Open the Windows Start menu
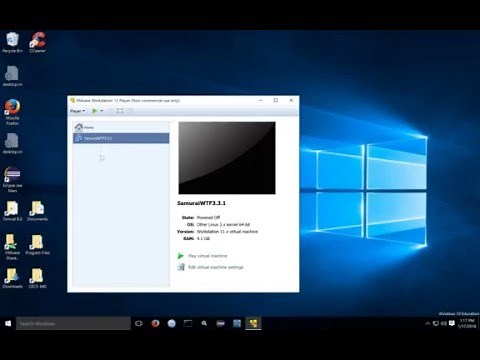The height and width of the screenshot is (360, 480). point(8,323)
